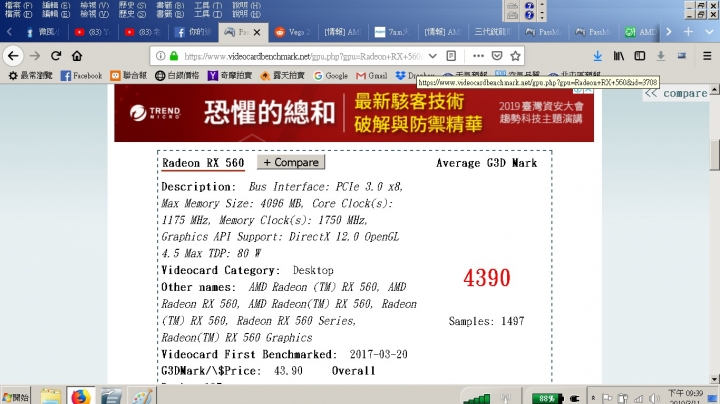Viewport: 720px width, 404px height.
Task: Expand the << compare side panel
Action: tap(675, 93)
